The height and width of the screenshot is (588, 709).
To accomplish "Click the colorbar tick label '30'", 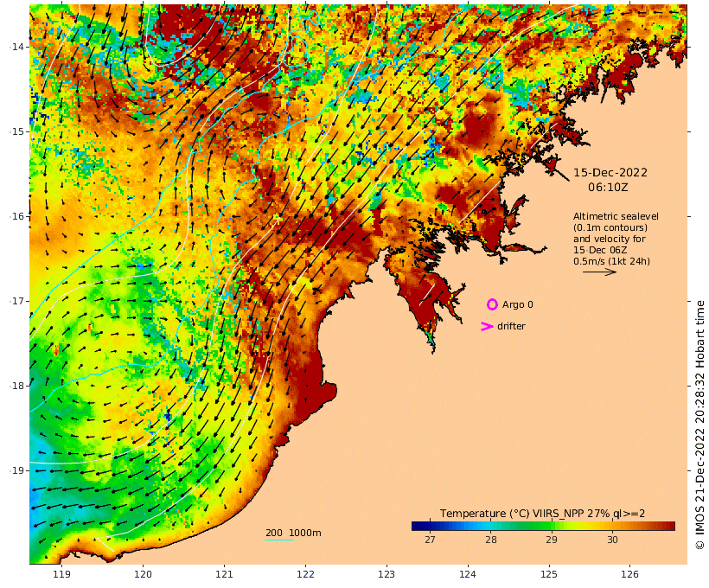I will point(612,540).
